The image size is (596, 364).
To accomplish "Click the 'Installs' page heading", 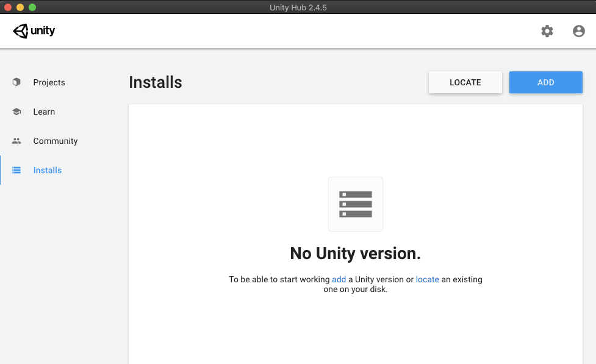I will (156, 82).
